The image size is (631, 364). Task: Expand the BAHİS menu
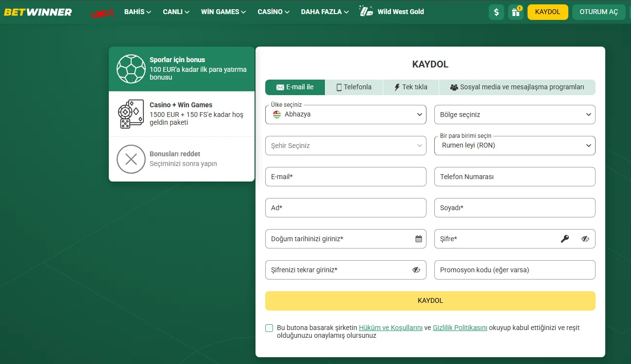(137, 12)
